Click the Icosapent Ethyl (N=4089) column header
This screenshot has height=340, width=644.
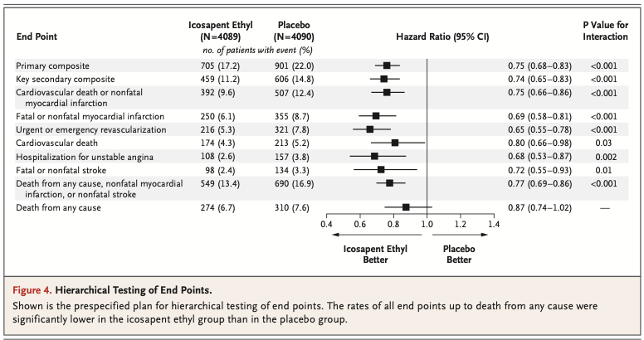216,32
